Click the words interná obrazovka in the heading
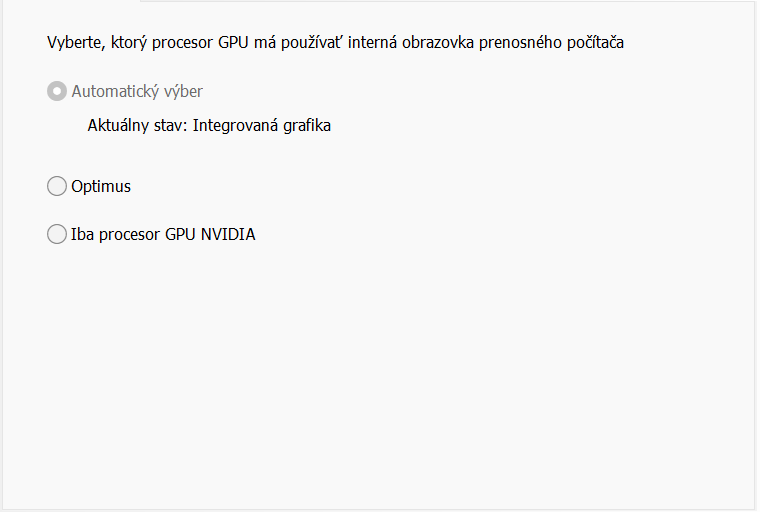 pyautogui.click(x=422, y=44)
